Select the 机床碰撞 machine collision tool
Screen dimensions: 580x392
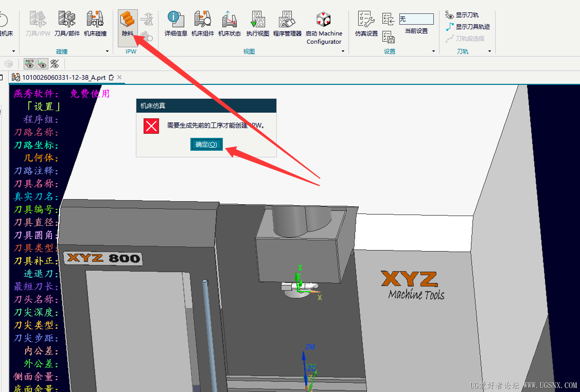coord(95,24)
